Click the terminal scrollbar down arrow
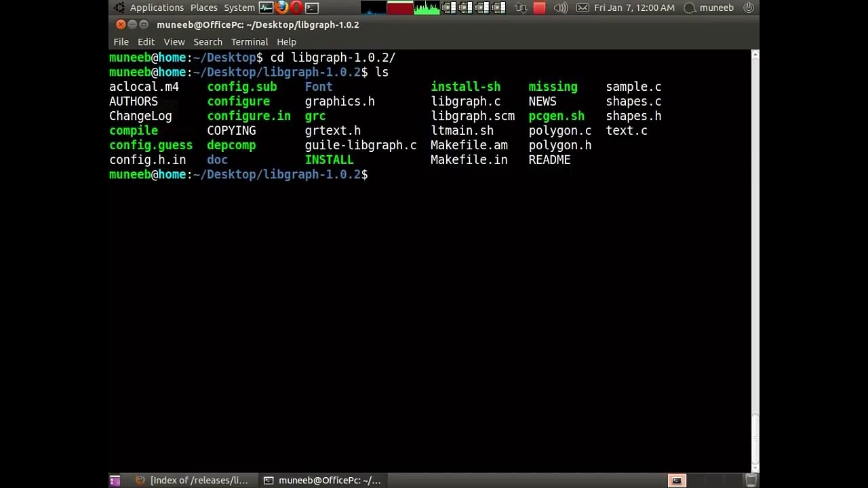 755,468
